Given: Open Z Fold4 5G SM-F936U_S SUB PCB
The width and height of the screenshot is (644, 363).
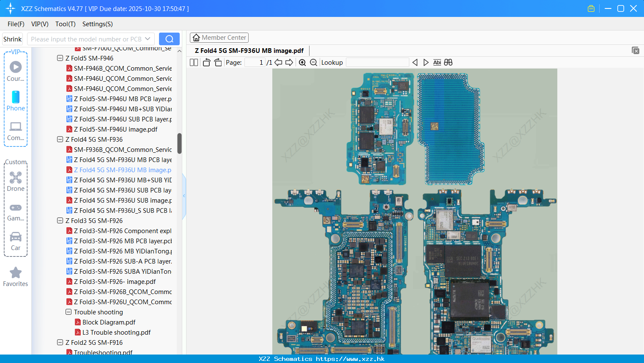Looking at the screenshot, I should [x=119, y=210].
